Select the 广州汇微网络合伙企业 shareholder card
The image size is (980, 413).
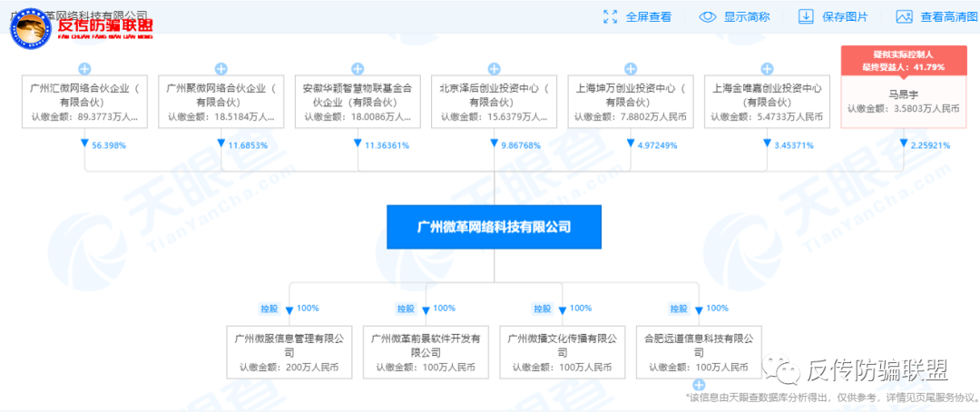pos(84,102)
